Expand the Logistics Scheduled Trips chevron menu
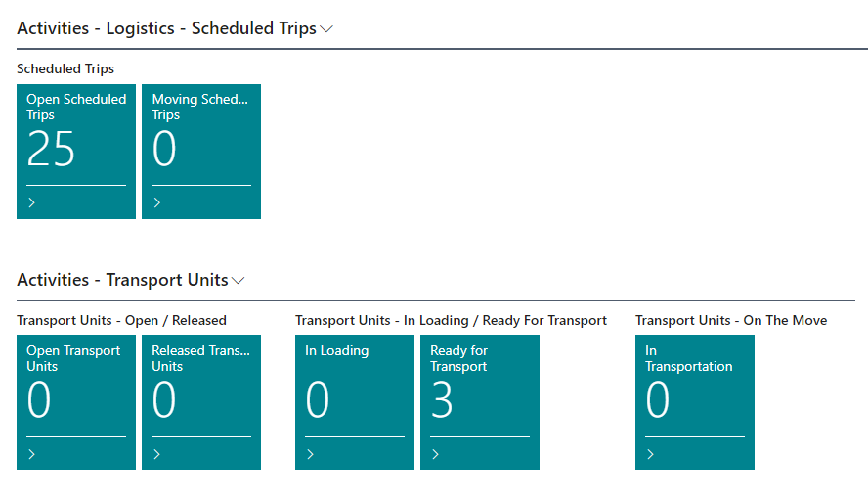Image resolution: width=868 pixels, height=492 pixels. pyautogui.click(x=326, y=29)
